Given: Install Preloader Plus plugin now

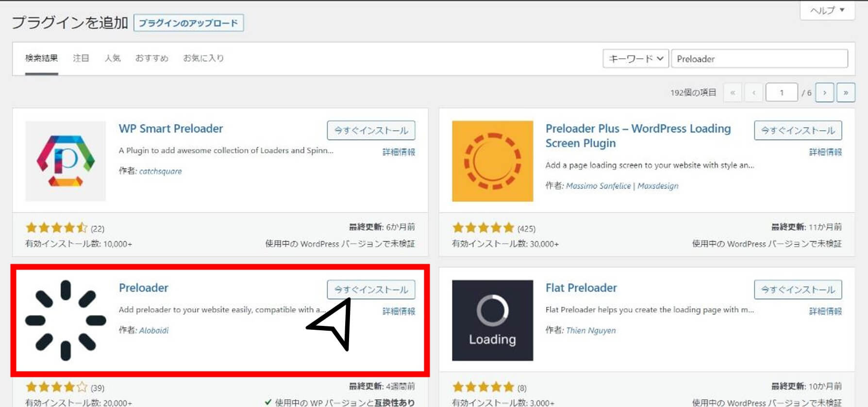Looking at the screenshot, I should pos(798,130).
